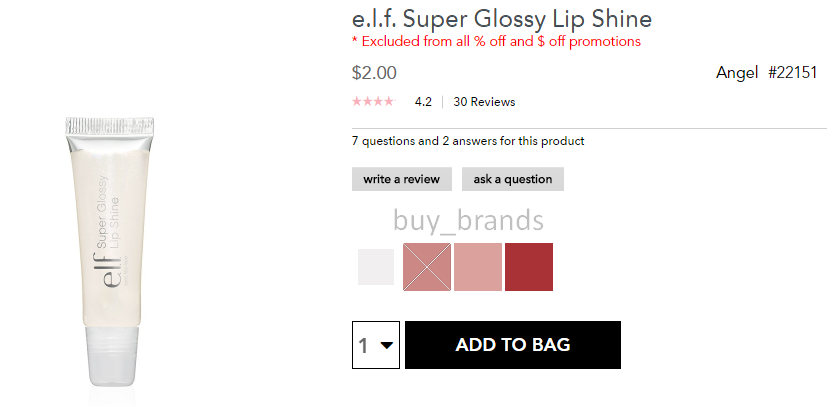Viewport: 836px width, 407px height.
Task: Add the product with ADD TO BAG
Action: (513, 345)
